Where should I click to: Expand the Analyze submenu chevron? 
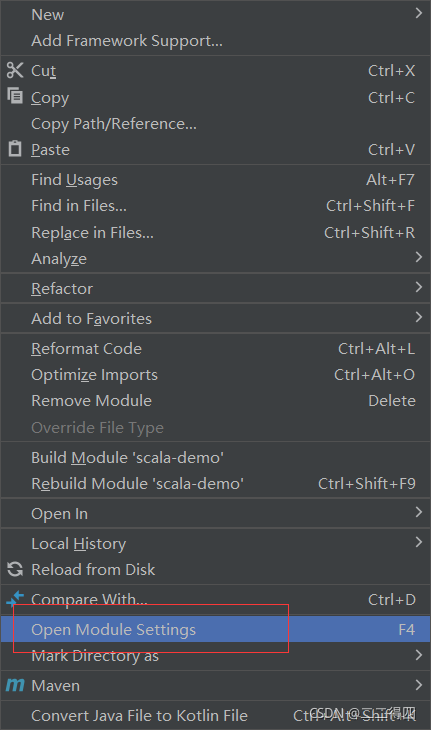coord(418,257)
